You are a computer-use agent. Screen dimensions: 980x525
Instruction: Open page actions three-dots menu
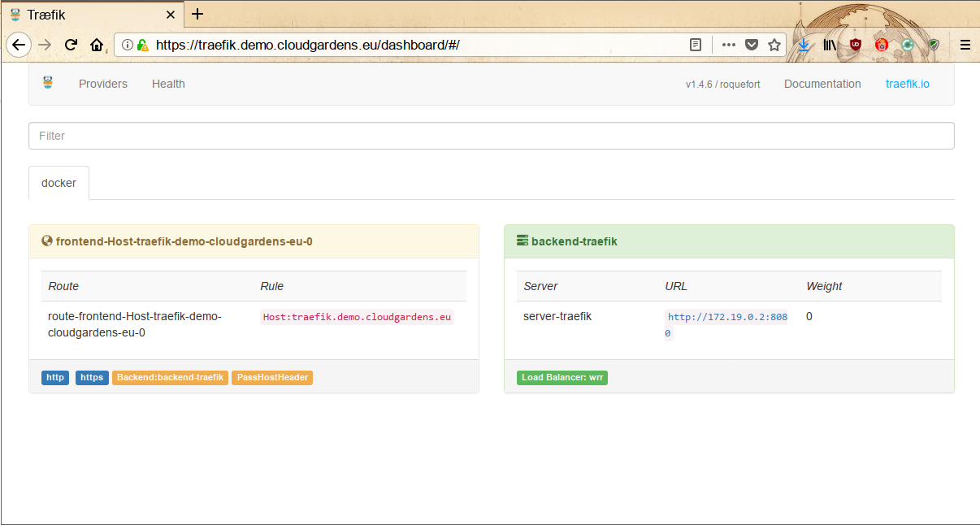pyautogui.click(x=729, y=46)
